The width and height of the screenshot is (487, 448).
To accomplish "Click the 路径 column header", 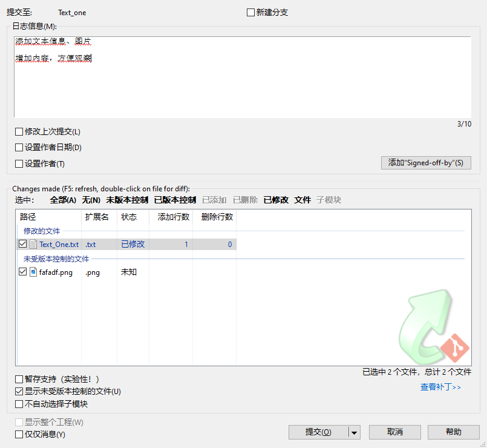I will [x=28, y=217].
